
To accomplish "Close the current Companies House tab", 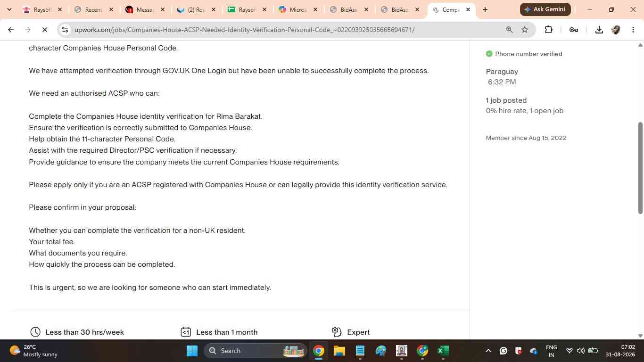I will 468,9.
